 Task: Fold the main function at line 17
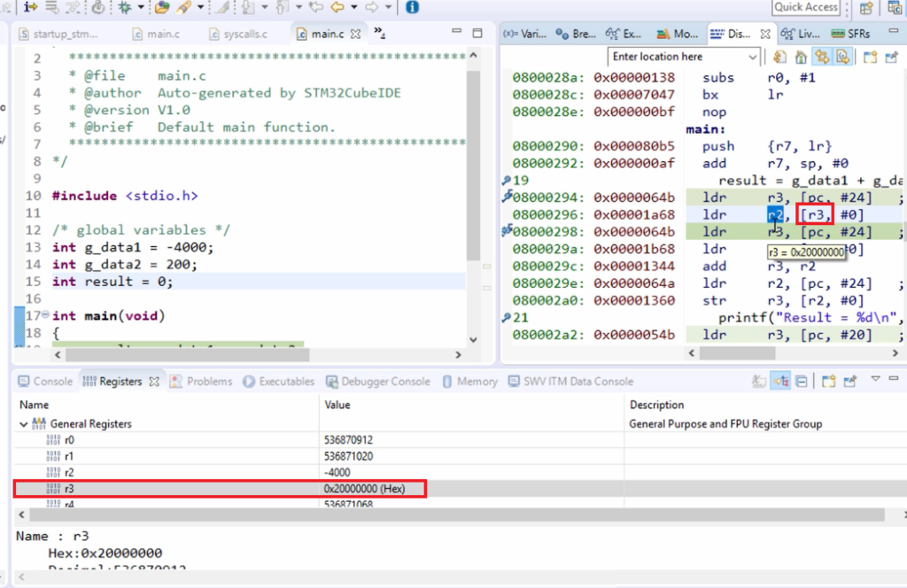pyautogui.click(x=44, y=315)
